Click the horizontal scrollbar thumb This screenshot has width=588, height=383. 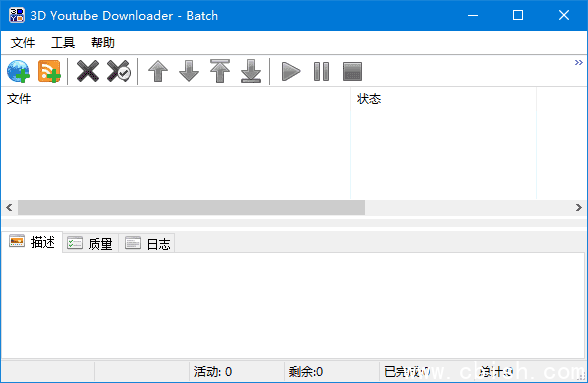[191, 207]
